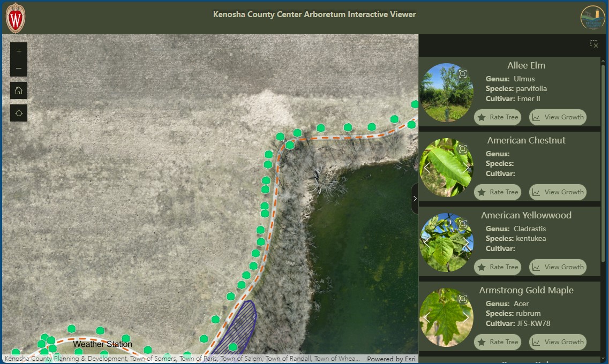Zoom to the American Chestnut tree
Image resolution: width=609 pixels, height=364 pixels.
463,149
